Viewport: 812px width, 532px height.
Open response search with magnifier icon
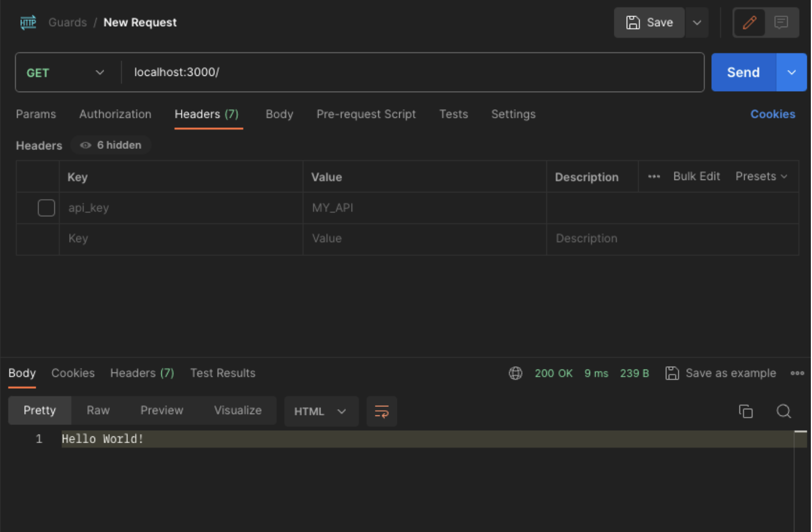click(784, 411)
